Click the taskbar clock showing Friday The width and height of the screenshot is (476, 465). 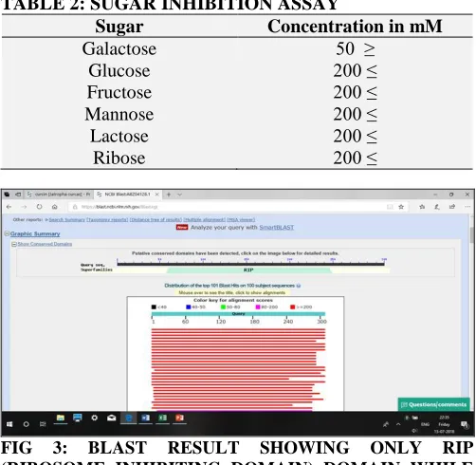point(444,424)
